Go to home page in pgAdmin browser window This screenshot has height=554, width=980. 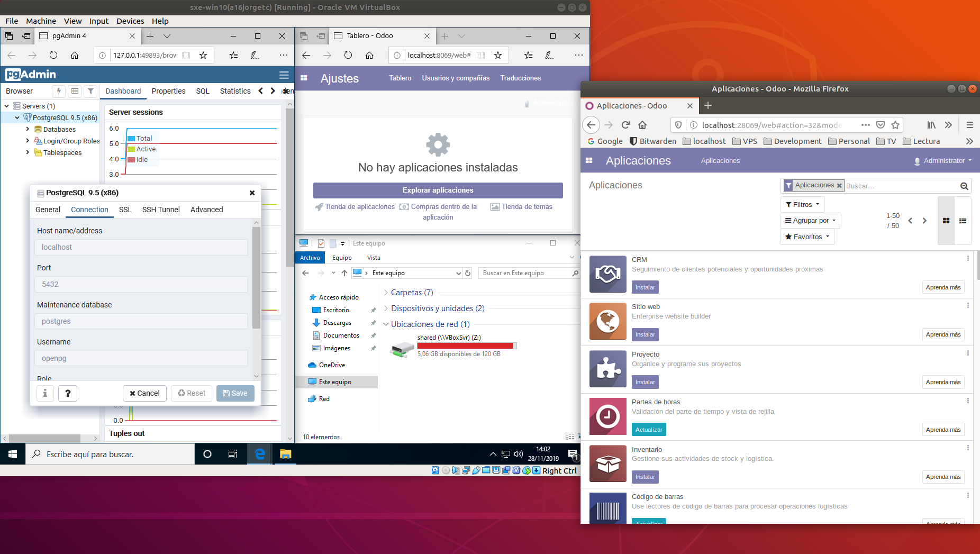(x=75, y=55)
